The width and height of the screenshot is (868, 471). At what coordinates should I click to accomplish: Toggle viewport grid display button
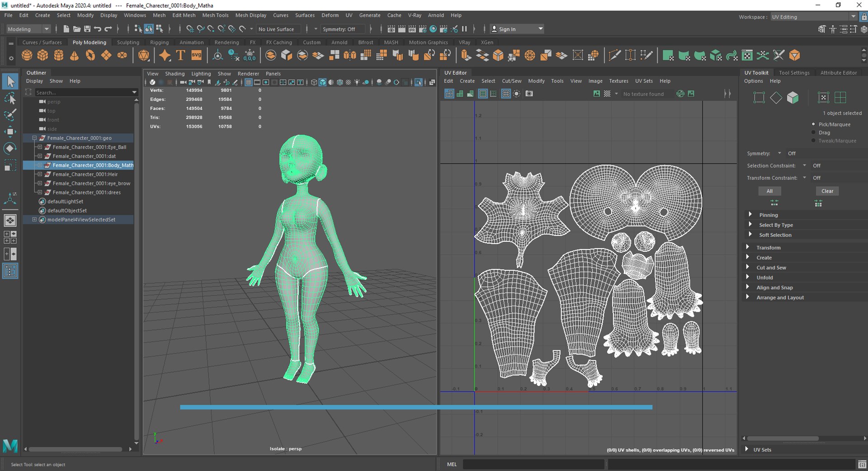pyautogui.click(x=248, y=82)
